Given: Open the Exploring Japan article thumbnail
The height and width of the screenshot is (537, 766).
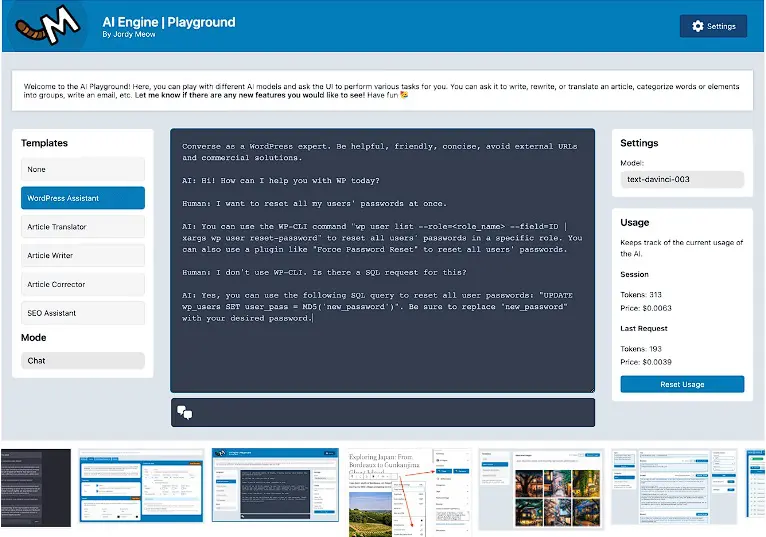Looking at the screenshot, I should click(409, 492).
